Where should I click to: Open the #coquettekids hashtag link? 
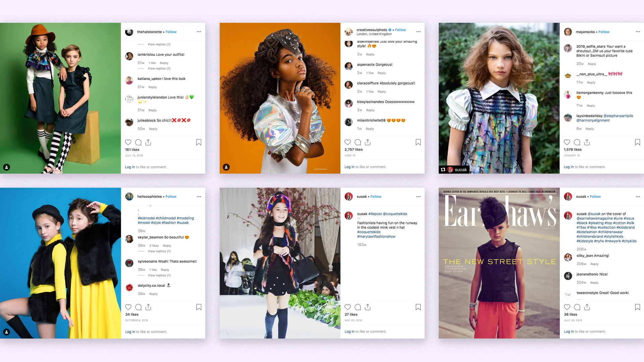[x=369, y=232]
